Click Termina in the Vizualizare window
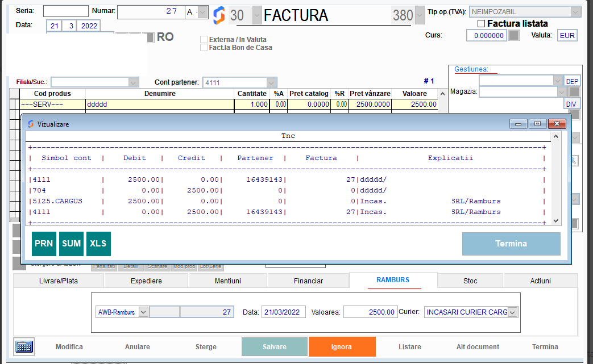Viewport: 593px width, 364px height. [511, 244]
